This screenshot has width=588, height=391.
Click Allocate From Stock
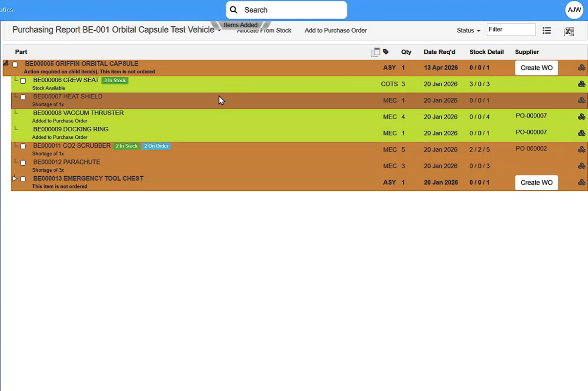(264, 30)
